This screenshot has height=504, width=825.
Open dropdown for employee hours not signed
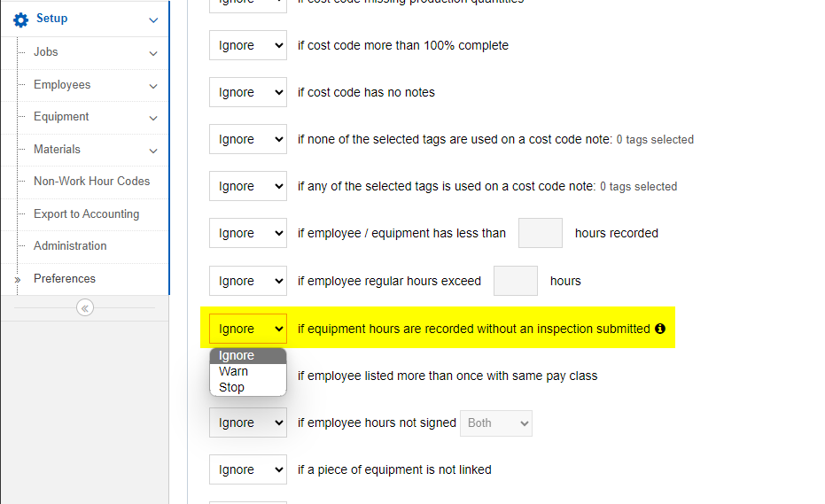[x=248, y=423]
